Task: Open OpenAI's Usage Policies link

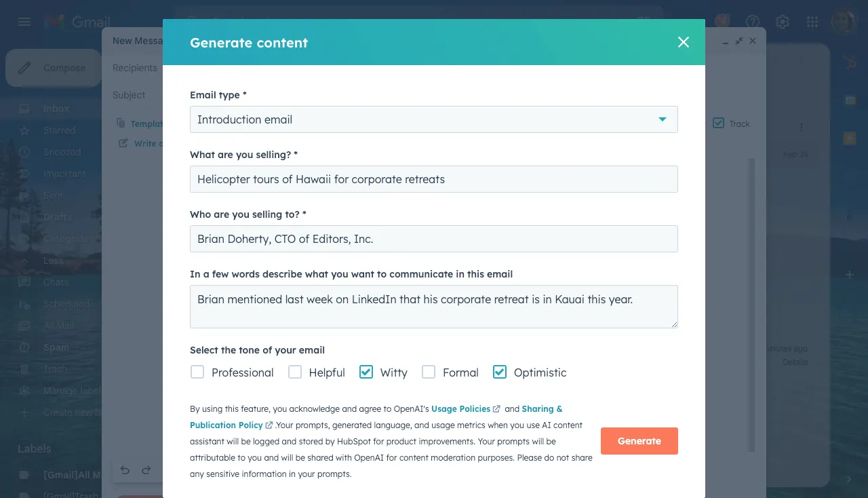Action: pos(462,408)
